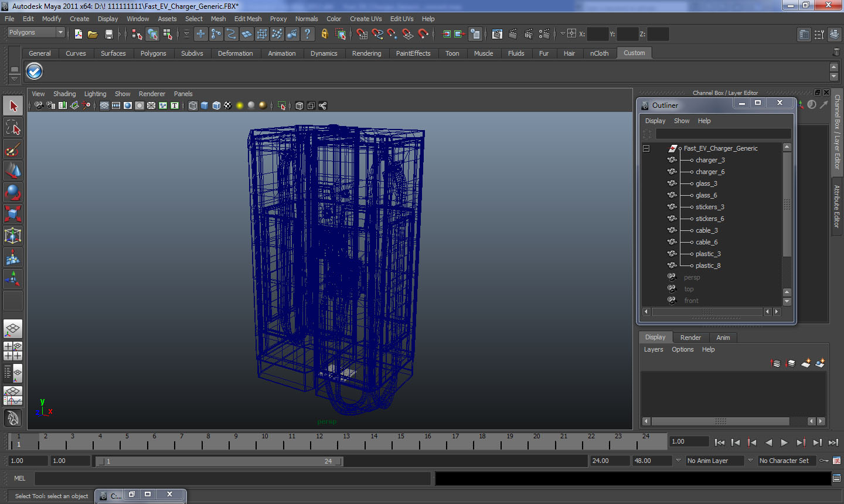
Task: Open the No Anim Layer dropdown
Action: click(678, 461)
